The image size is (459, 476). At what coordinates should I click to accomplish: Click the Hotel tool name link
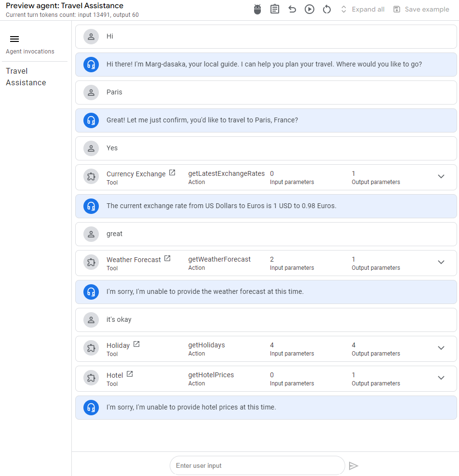point(115,375)
